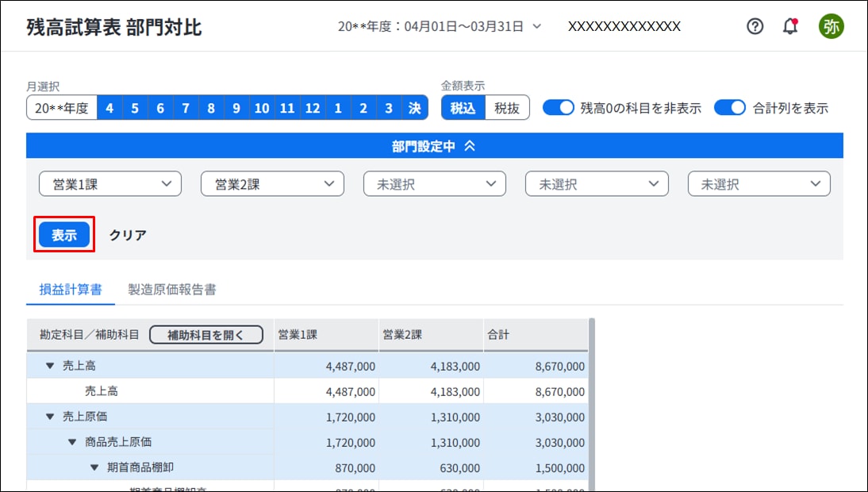Collapse the 売上原価 tree row
The width and height of the screenshot is (868, 492).
[50, 417]
